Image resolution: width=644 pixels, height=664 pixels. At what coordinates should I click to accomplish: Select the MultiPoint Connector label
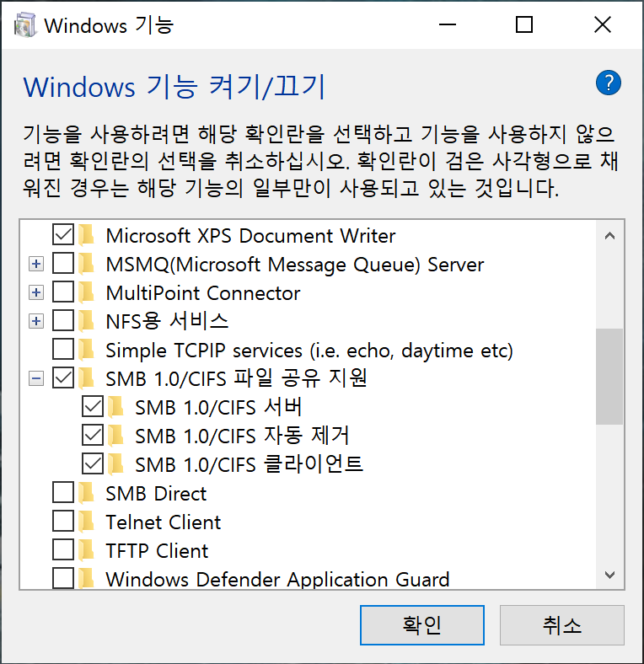[203, 293]
